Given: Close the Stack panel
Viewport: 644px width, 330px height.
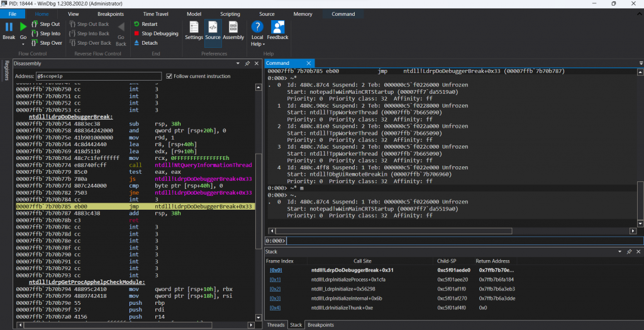Looking at the screenshot, I should click(x=638, y=251).
